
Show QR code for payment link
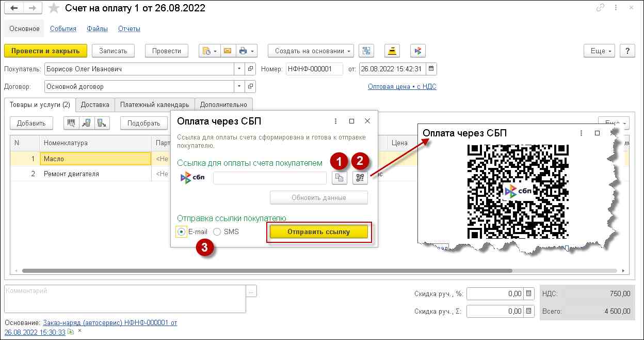point(360,178)
